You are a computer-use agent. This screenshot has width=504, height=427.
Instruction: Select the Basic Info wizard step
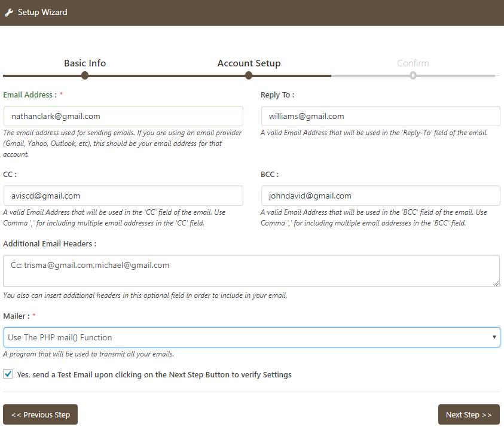[85, 63]
